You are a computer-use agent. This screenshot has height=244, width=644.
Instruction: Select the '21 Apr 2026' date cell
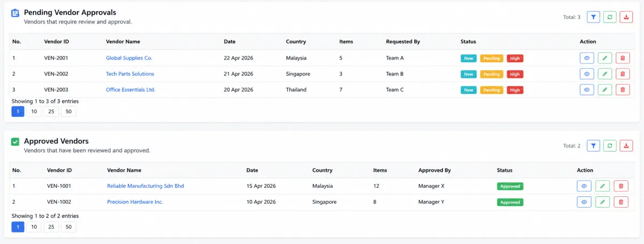click(x=238, y=74)
